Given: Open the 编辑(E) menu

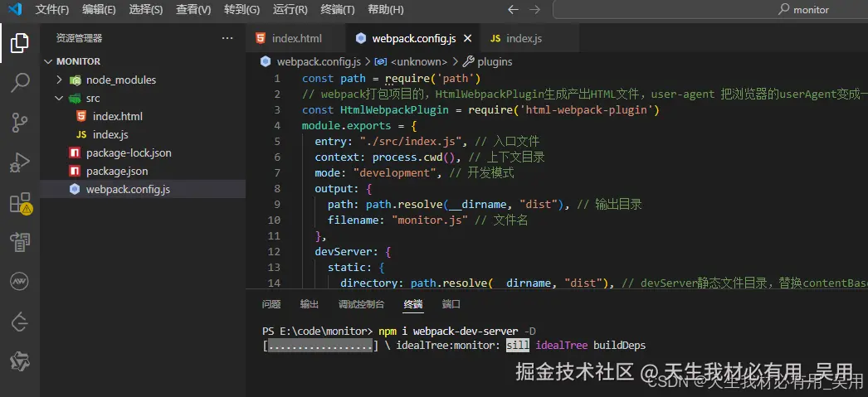Looking at the screenshot, I should [x=99, y=9].
